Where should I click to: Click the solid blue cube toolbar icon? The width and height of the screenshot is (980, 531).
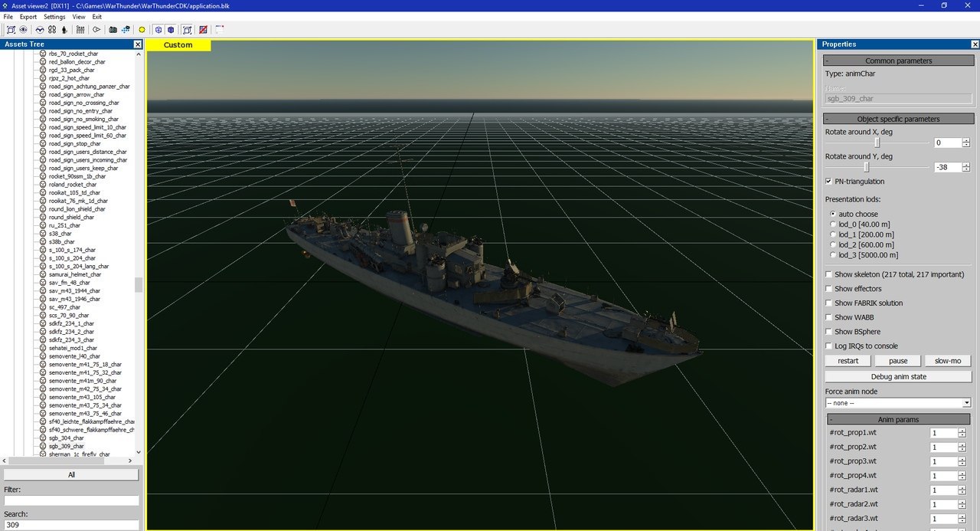171,30
